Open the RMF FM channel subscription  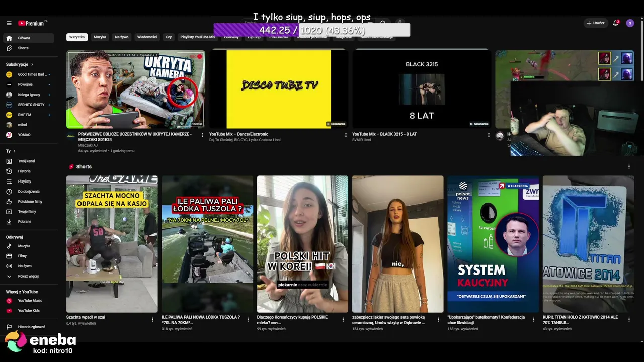[29, 115]
